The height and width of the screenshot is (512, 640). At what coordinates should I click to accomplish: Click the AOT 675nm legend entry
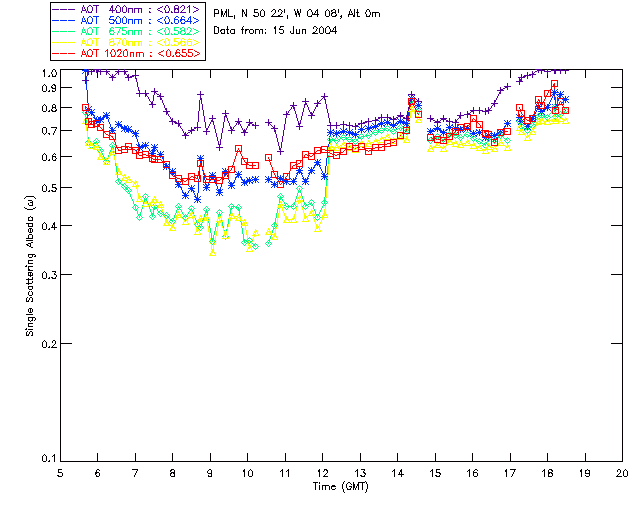click(126, 31)
